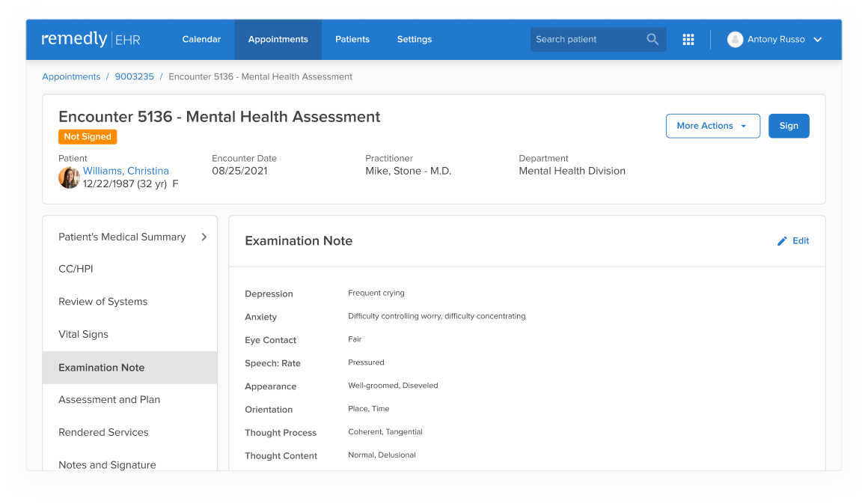Select Vital Signs in the sidebar

click(x=83, y=335)
